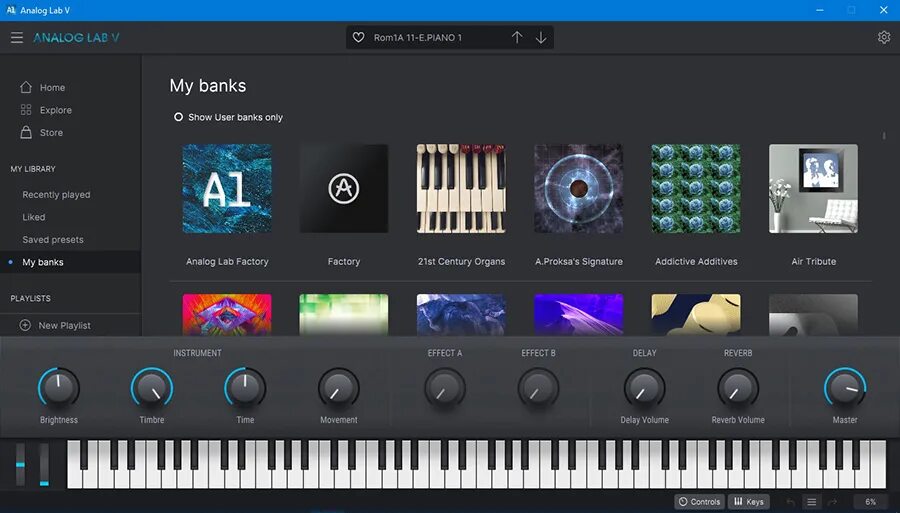Open the Addictive Additives bank
900x513 pixels.
696,189
